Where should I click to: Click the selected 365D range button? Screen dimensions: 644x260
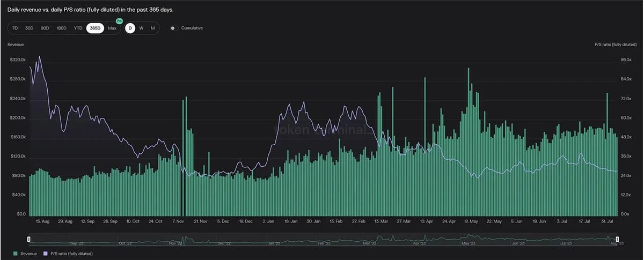96,28
